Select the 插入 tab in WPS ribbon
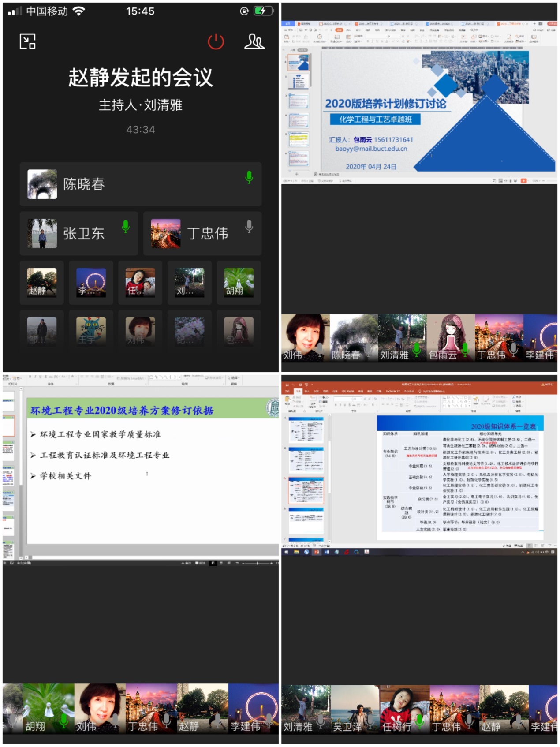The width and height of the screenshot is (560, 747). (x=348, y=30)
